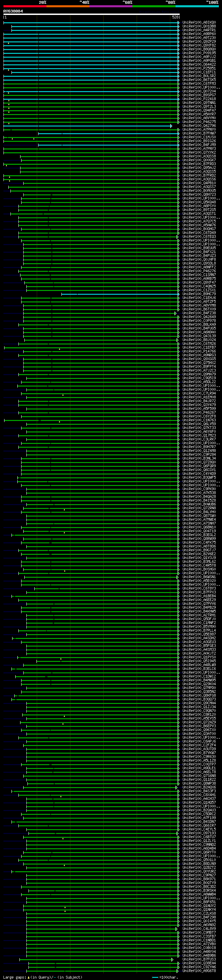The image size is (222, 980).
Task: Click the purple ~60% identity legend segment
Action: 111,6
